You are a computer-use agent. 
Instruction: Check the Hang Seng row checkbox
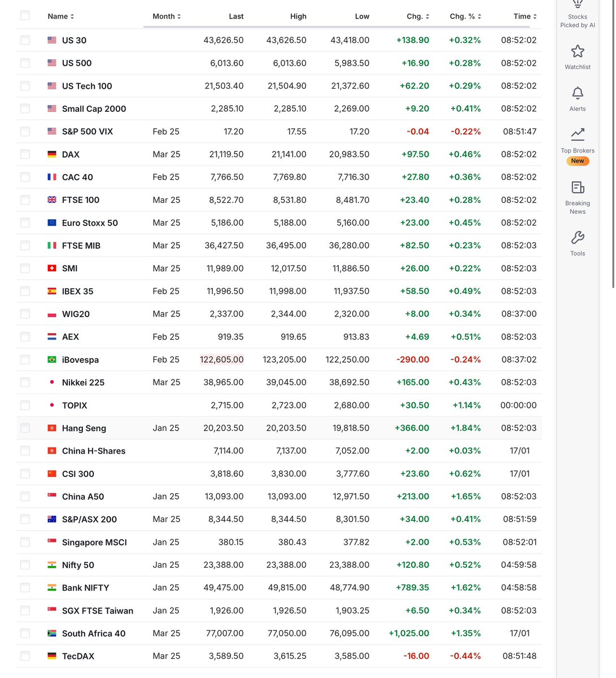click(x=25, y=428)
